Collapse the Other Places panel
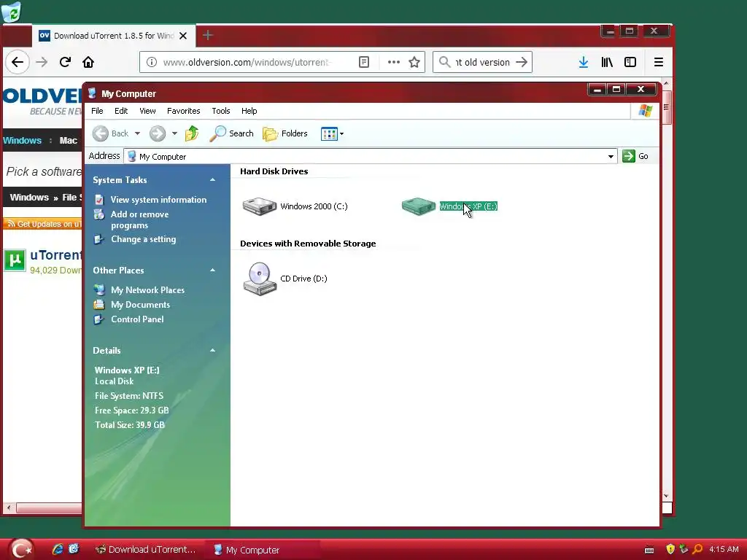 [212, 271]
